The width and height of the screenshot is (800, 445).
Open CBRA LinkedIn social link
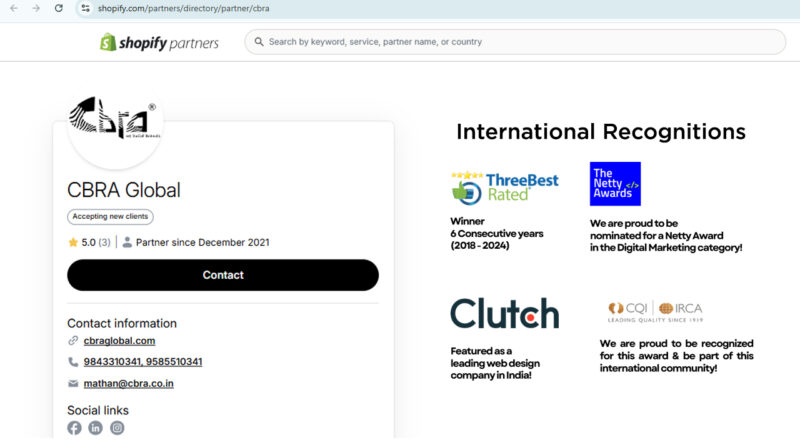96,428
